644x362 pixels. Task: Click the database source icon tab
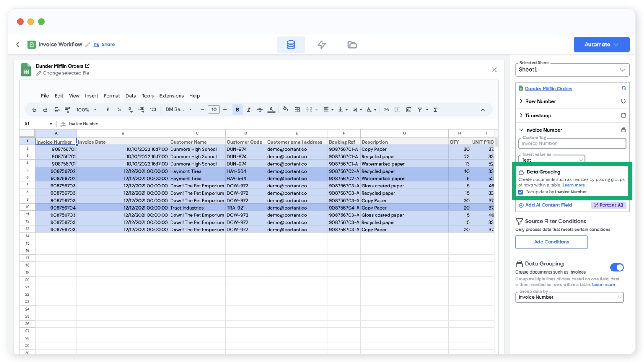(x=291, y=45)
